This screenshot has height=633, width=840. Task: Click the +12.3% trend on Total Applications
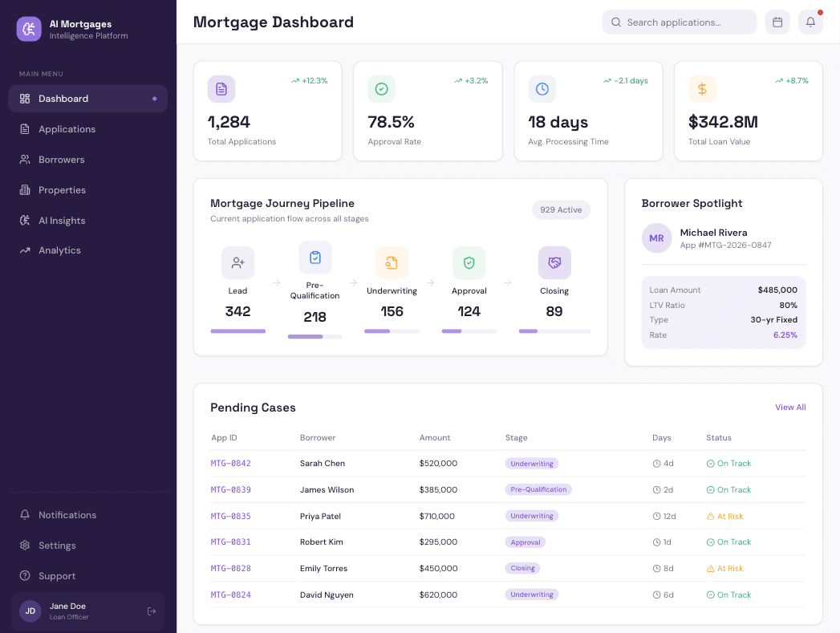(x=309, y=81)
